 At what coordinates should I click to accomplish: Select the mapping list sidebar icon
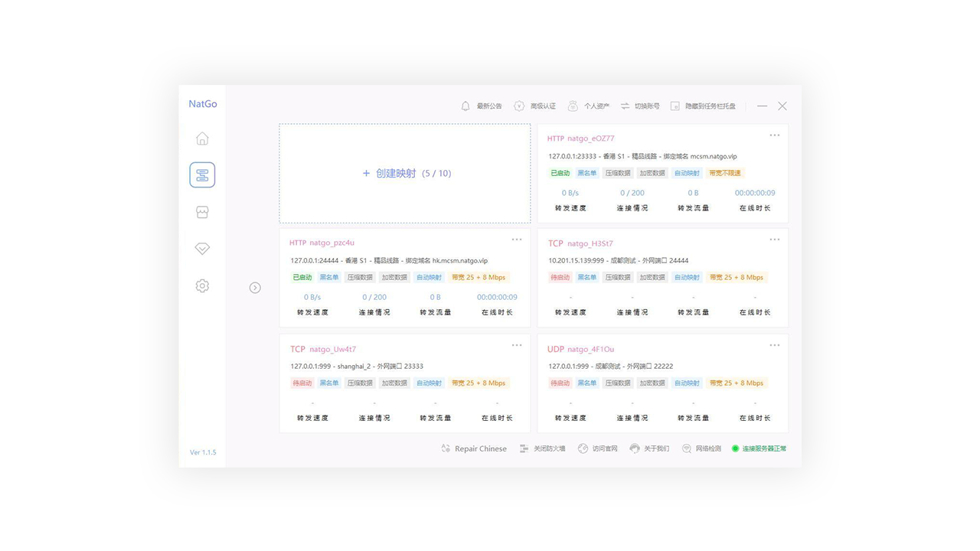202,175
